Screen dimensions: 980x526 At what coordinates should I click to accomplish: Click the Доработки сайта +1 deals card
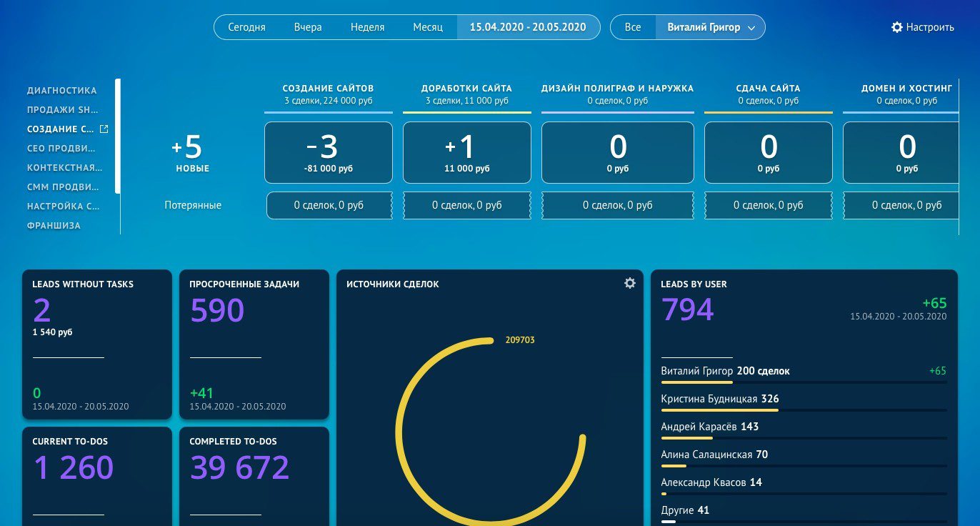click(466, 152)
